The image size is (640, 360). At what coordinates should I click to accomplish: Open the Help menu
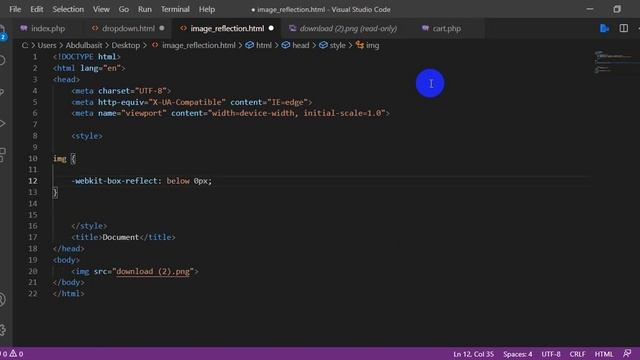(x=207, y=9)
